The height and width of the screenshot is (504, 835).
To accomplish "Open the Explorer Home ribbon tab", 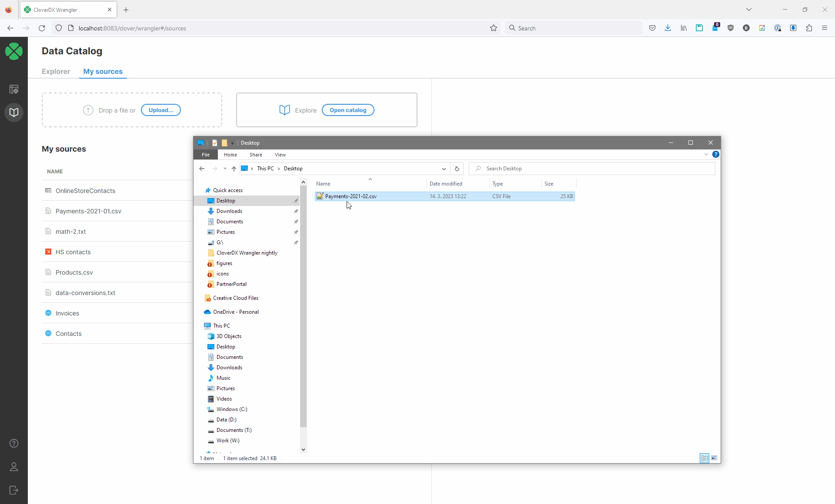I will point(230,155).
